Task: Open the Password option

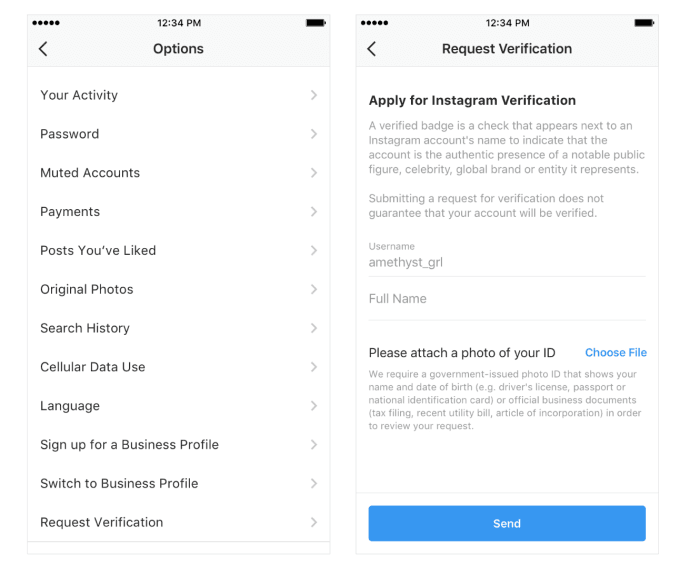Action: click(x=70, y=134)
